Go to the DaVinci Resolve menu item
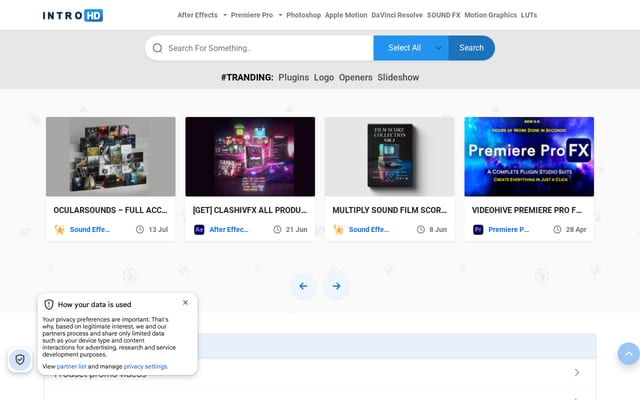 pos(397,15)
